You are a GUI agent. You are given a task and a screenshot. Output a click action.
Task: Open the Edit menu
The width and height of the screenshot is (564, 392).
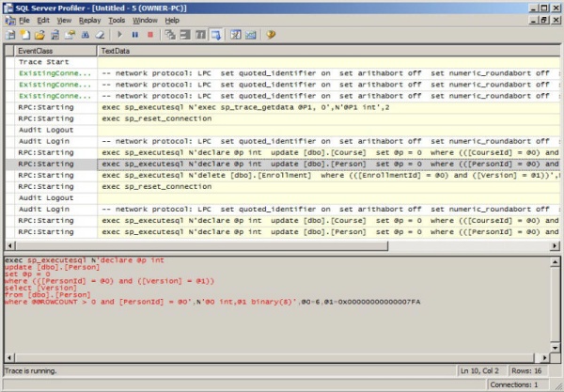pyautogui.click(x=43, y=21)
